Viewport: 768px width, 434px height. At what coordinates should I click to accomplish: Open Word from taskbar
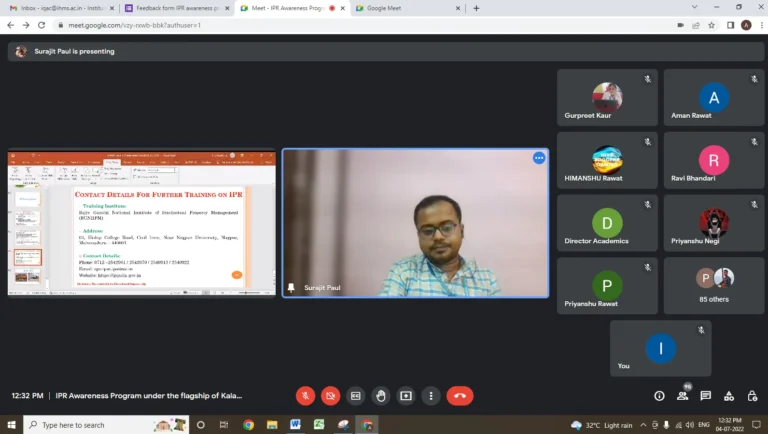tap(295, 425)
